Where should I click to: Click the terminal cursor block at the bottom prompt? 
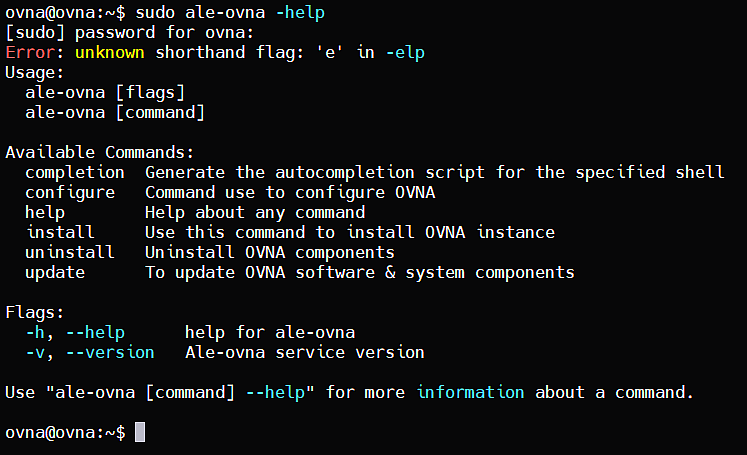click(x=140, y=432)
